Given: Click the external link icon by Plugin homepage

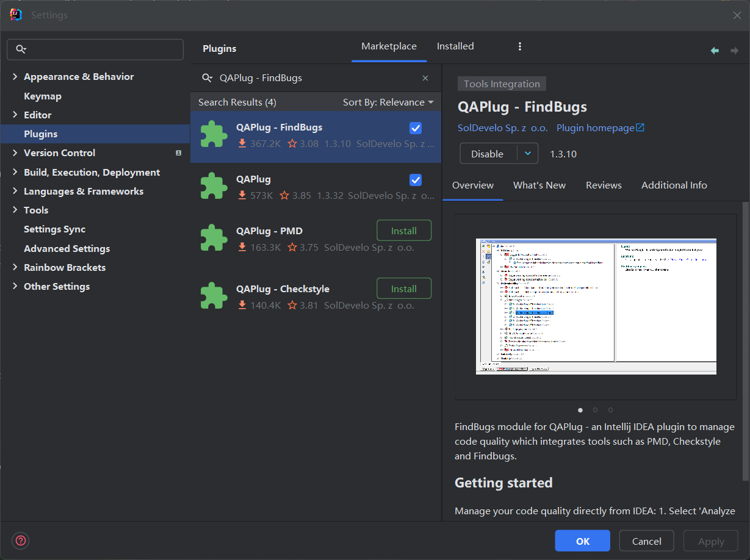Looking at the screenshot, I should coord(640,128).
